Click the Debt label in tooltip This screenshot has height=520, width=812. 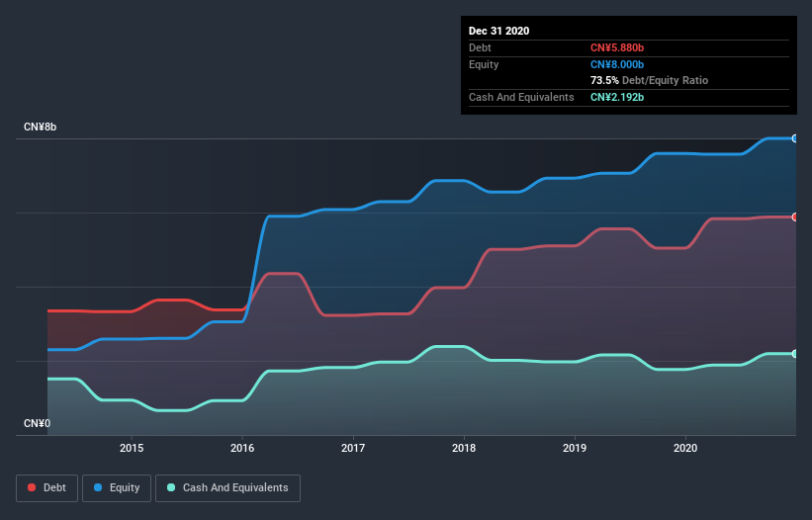click(480, 48)
